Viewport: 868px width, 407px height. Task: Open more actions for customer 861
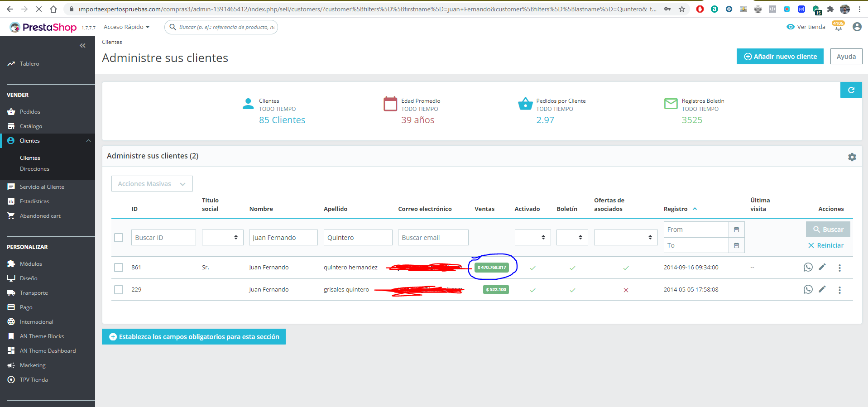point(839,268)
